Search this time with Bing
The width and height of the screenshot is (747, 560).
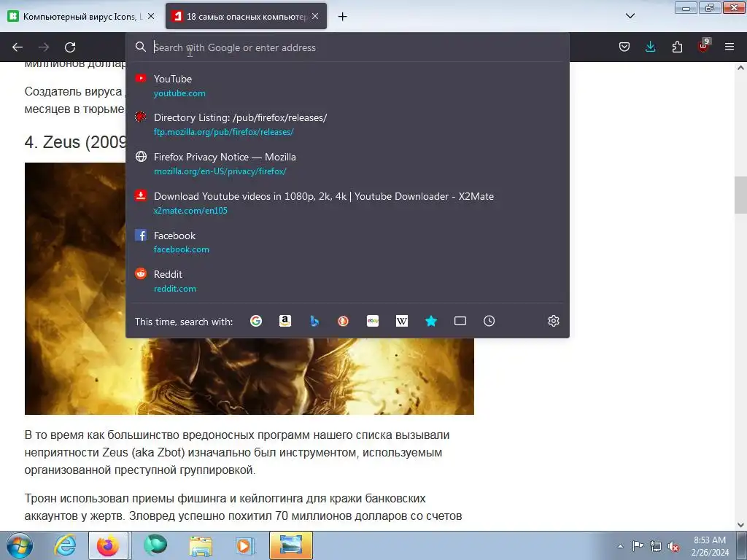(314, 321)
